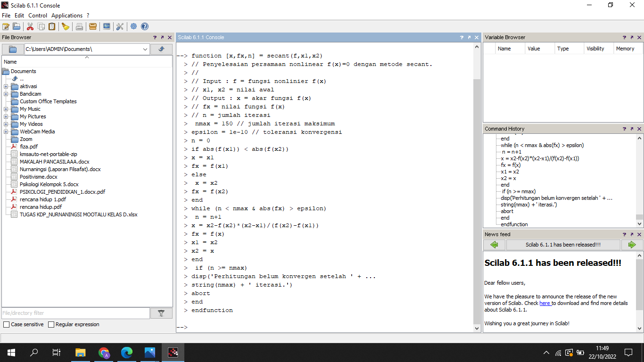The width and height of the screenshot is (644, 362).
Task: Open Windows Start menu
Action: pos(11,353)
